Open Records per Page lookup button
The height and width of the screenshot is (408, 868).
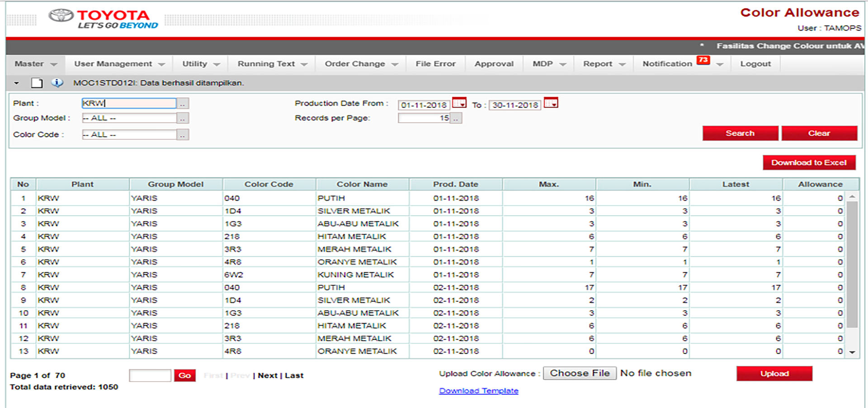click(x=456, y=119)
